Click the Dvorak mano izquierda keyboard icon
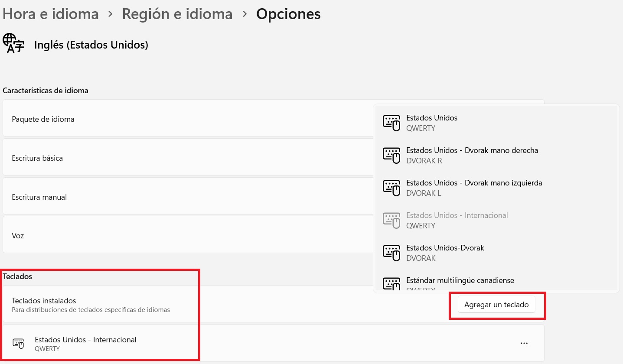The width and height of the screenshot is (623, 364). [391, 188]
